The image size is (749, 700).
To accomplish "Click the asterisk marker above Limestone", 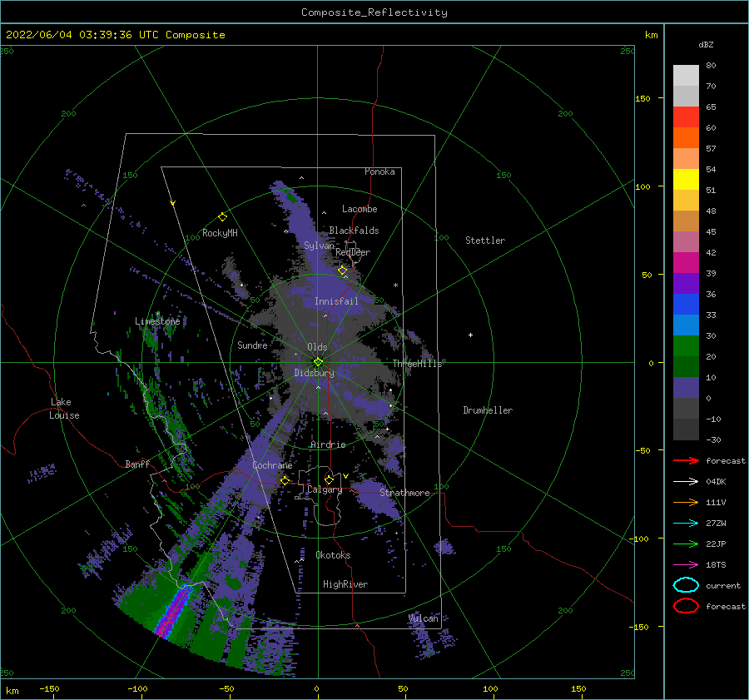I will tap(157, 314).
